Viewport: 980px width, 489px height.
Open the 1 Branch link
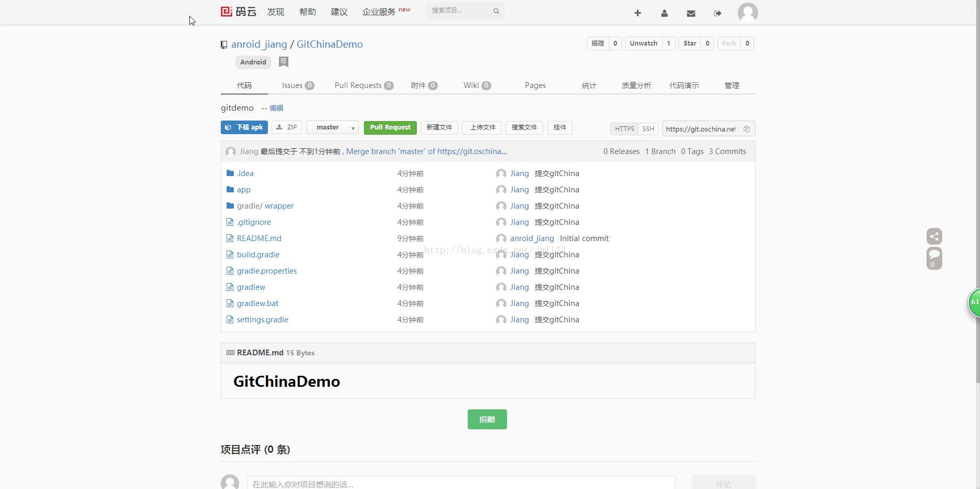tap(660, 151)
